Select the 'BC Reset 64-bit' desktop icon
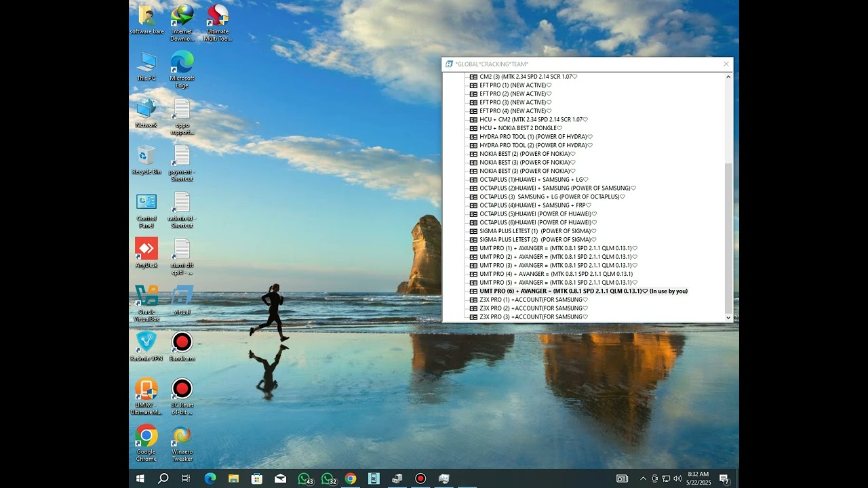 (182, 396)
